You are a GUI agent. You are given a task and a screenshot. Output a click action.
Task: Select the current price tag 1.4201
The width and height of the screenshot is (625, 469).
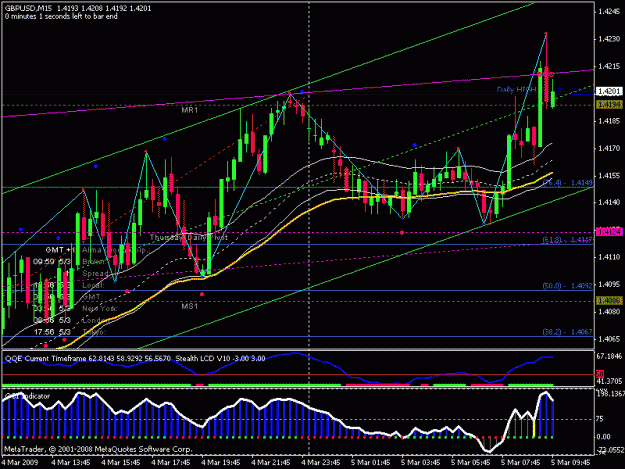(609, 92)
